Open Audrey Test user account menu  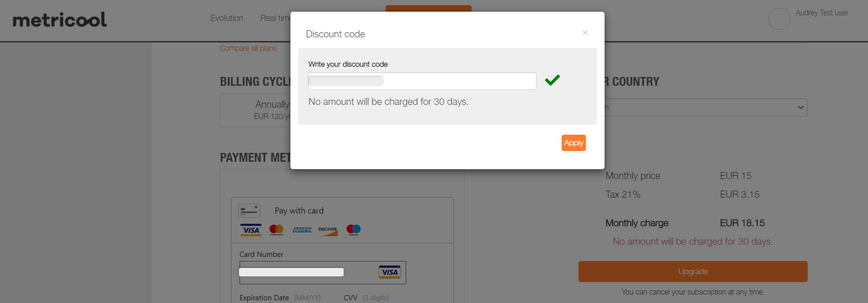tap(822, 13)
